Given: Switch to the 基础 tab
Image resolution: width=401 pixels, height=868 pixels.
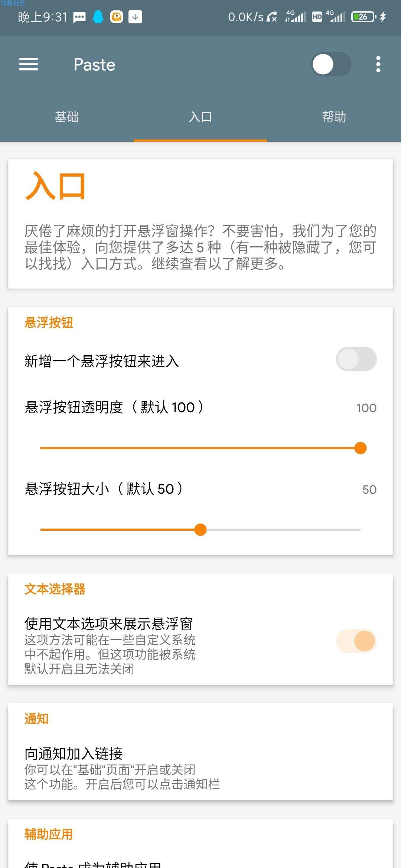Looking at the screenshot, I should click(x=67, y=117).
